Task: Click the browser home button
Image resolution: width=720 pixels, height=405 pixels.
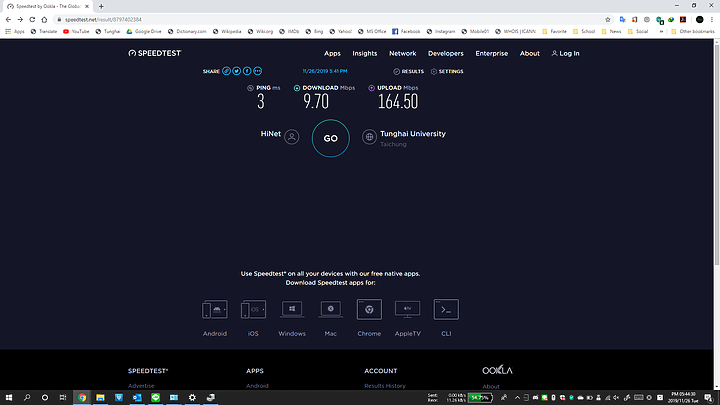Action: click(x=44, y=20)
